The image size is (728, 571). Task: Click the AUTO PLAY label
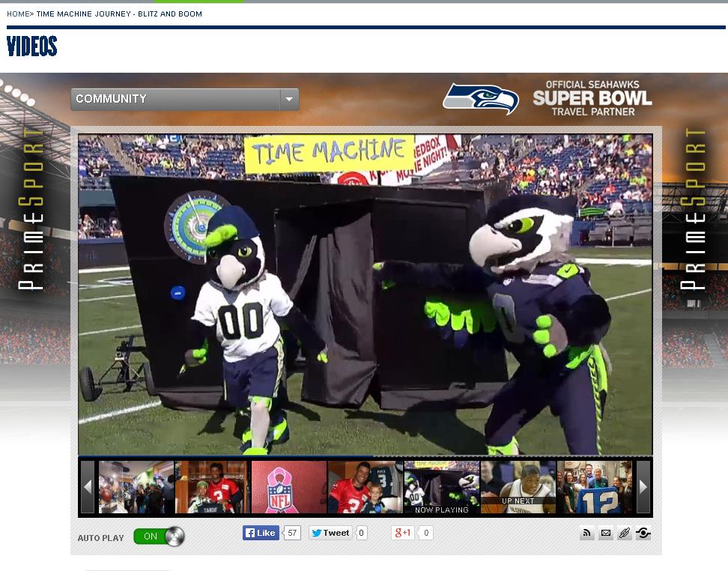coord(101,538)
